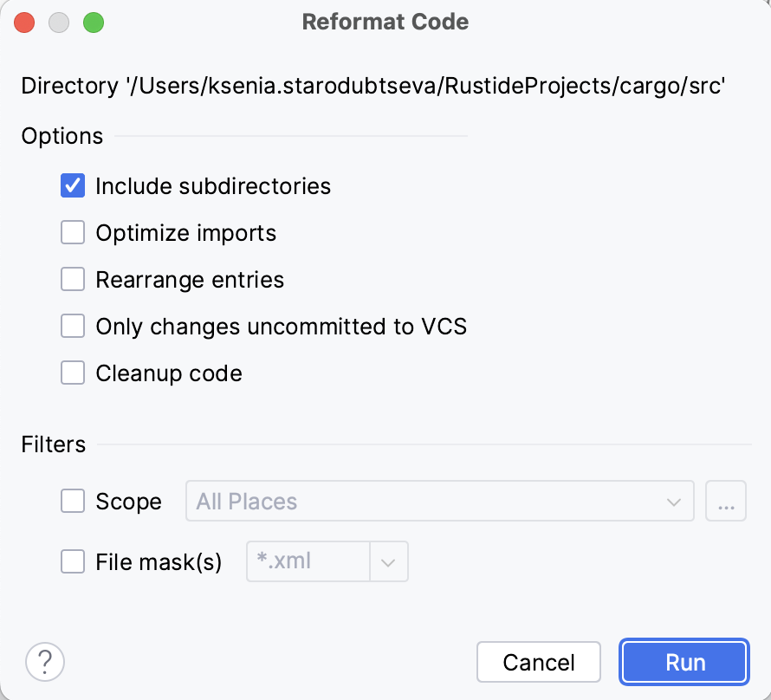Click the browse button next to Scope
Image resolution: width=771 pixels, height=700 pixels.
[x=726, y=501]
